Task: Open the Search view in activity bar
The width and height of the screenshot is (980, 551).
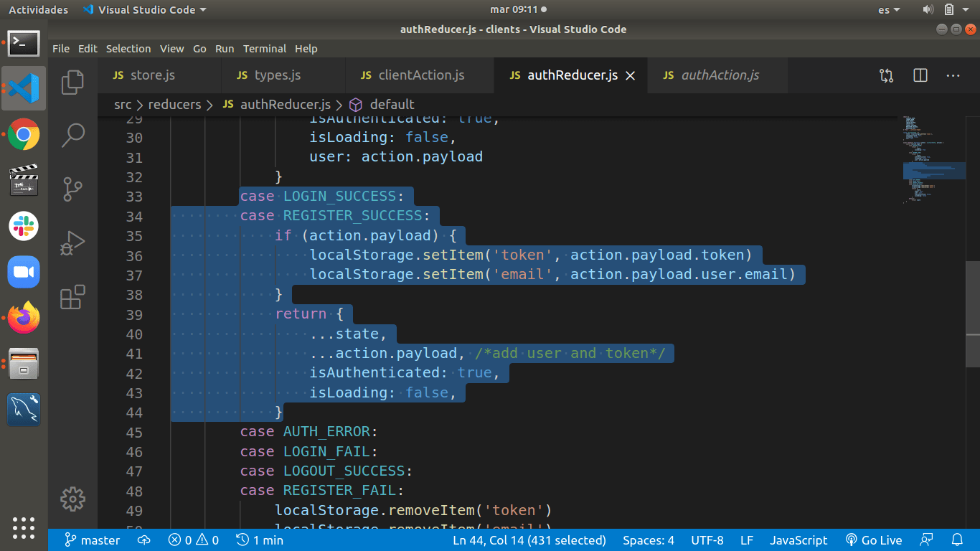Action: coord(72,135)
